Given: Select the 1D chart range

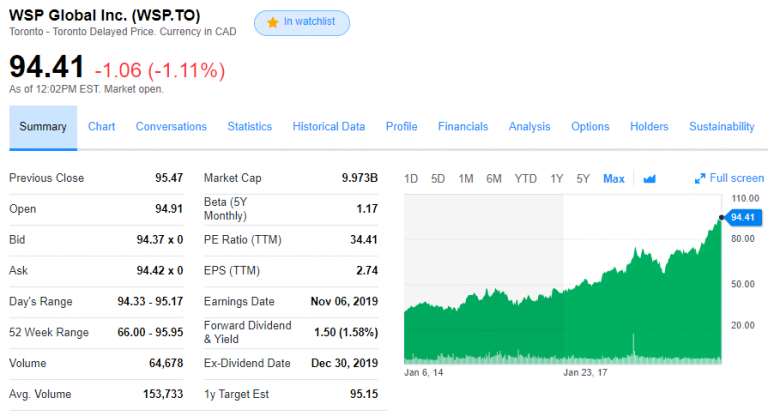Looking at the screenshot, I should click(x=411, y=179).
